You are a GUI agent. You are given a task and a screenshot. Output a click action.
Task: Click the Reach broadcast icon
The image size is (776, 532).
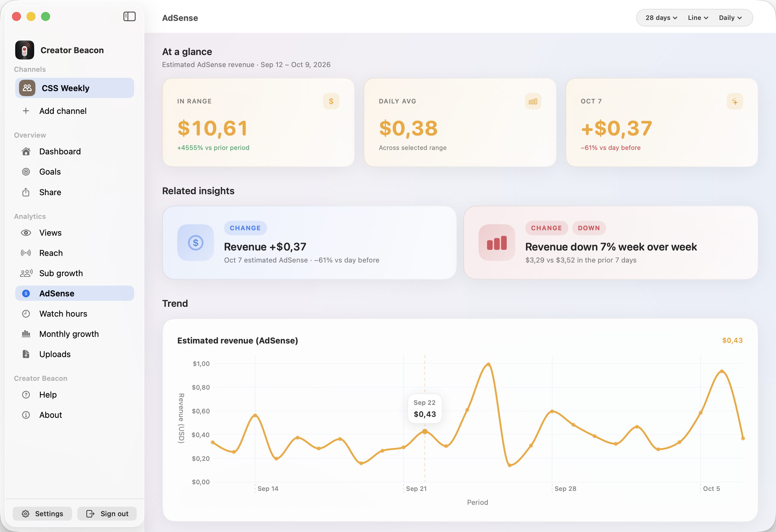(x=26, y=253)
